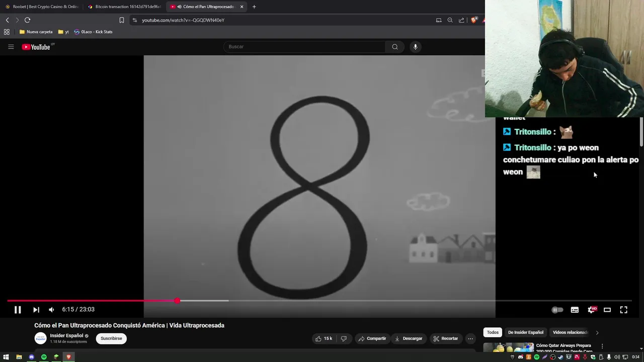Start voice search with the microphone icon

coord(415,47)
